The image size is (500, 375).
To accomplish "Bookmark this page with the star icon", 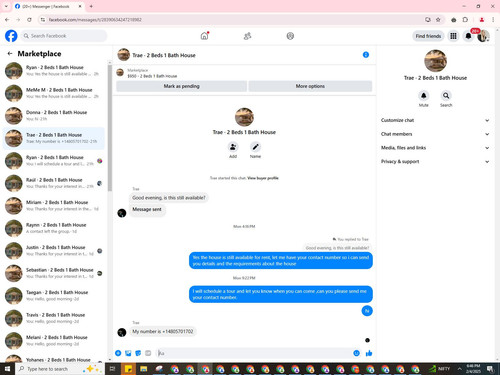I will [x=438, y=20].
